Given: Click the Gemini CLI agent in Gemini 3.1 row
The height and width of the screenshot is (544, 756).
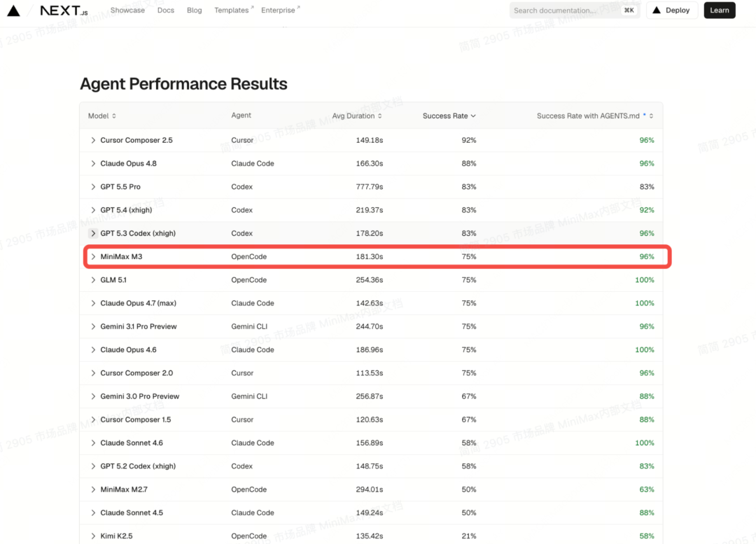Looking at the screenshot, I should pos(249,326).
